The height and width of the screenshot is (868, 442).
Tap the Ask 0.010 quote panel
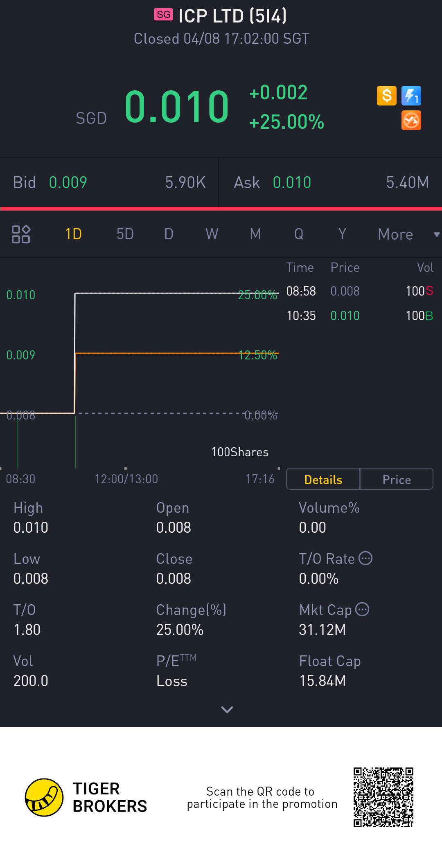331,182
